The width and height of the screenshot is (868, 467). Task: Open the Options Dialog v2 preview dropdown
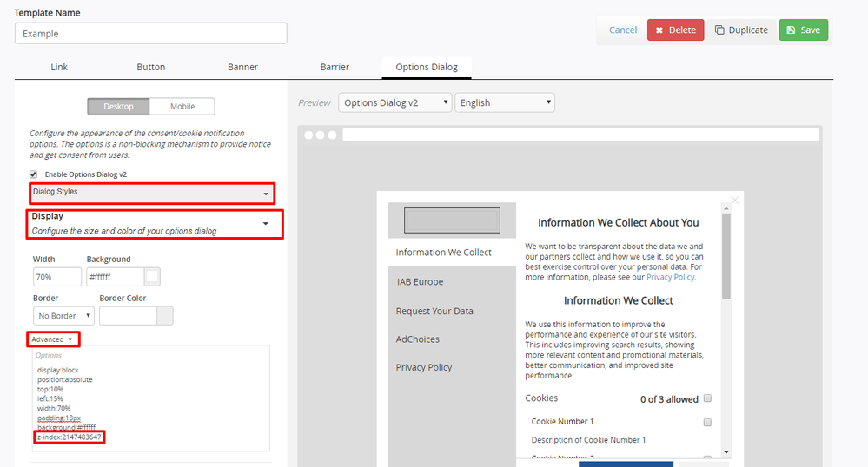pyautogui.click(x=395, y=103)
